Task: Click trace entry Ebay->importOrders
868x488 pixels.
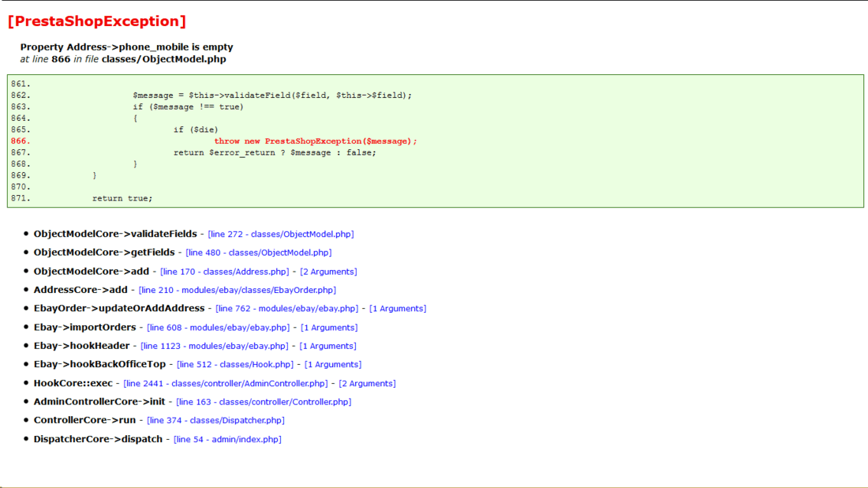Action: pyautogui.click(x=84, y=328)
